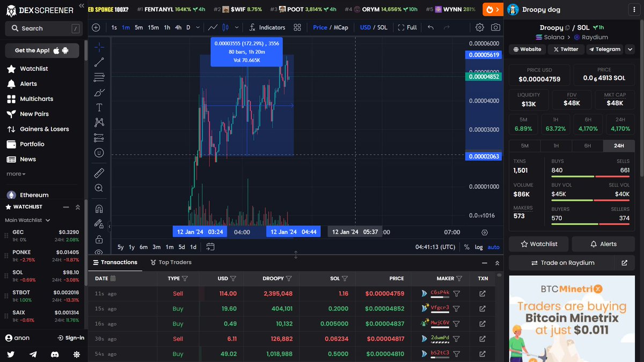Select the 5M stats tab
Viewport: 644px width, 362px height.
tap(525, 145)
